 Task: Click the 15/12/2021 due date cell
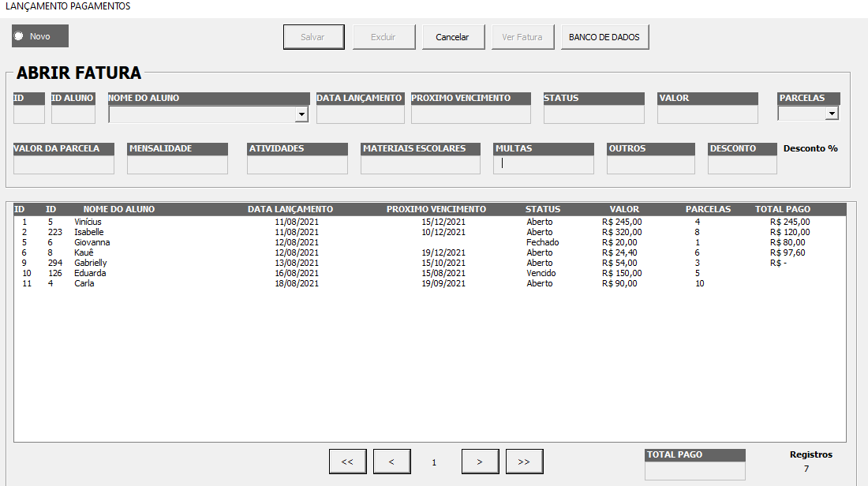pyautogui.click(x=443, y=222)
